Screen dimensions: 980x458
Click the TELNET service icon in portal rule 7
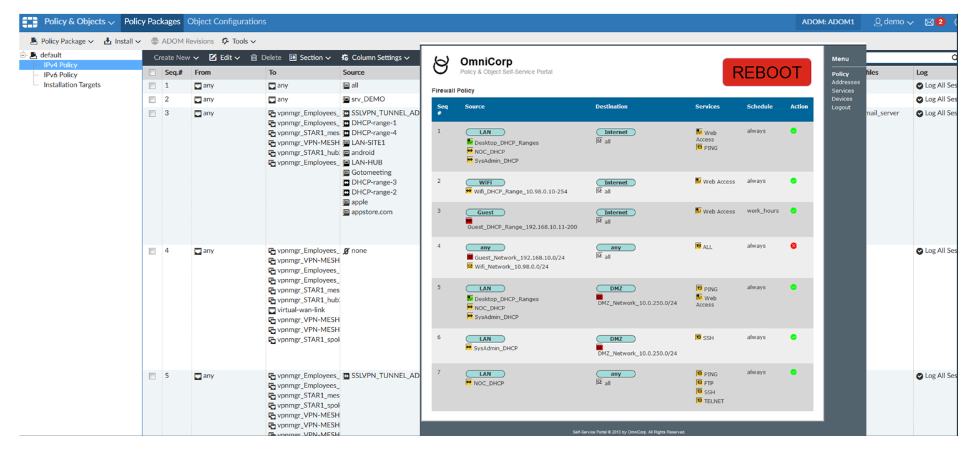(x=699, y=401)
